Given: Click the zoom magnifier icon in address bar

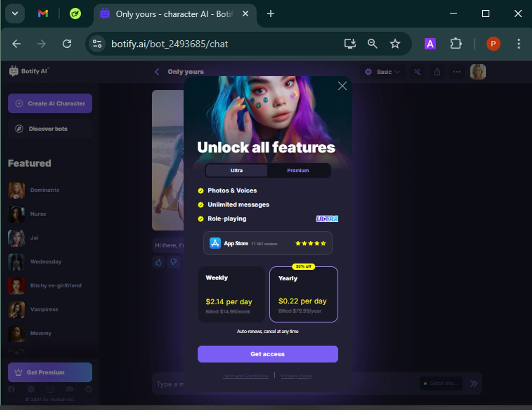Looking at the screenshot, I should (372, 44).
